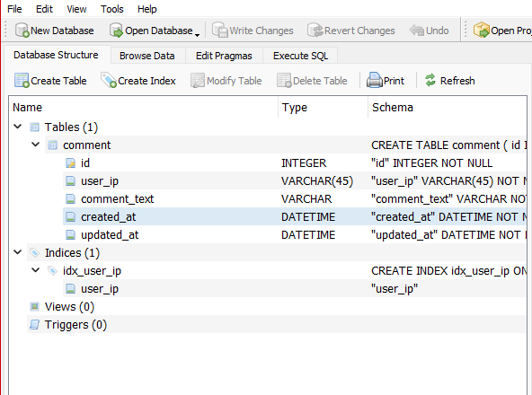Click the Open Project icon
Image resolution: width=532 pixels, height=395 pixels.
point(481,31)
